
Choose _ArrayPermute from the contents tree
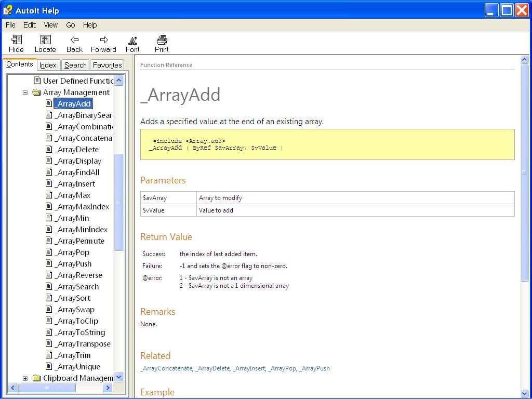click(79, 241)
